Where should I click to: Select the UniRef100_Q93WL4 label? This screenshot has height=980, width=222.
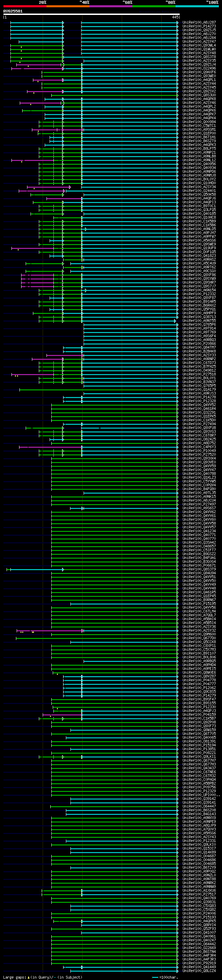tap(199, 45)
